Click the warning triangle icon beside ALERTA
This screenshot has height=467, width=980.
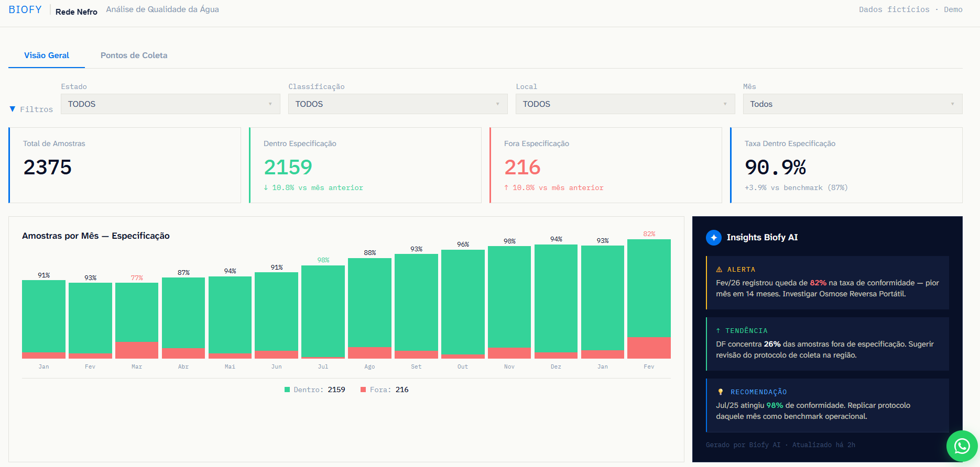(x=720, y=270)
